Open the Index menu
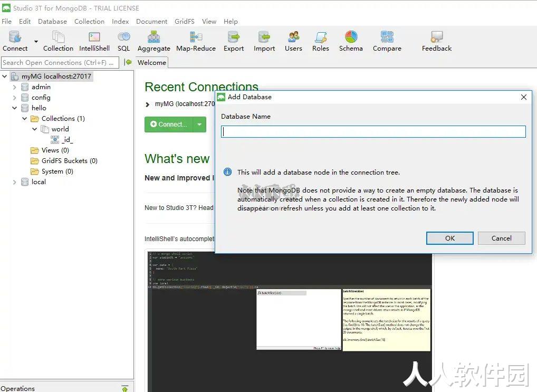 click(120, 21)
